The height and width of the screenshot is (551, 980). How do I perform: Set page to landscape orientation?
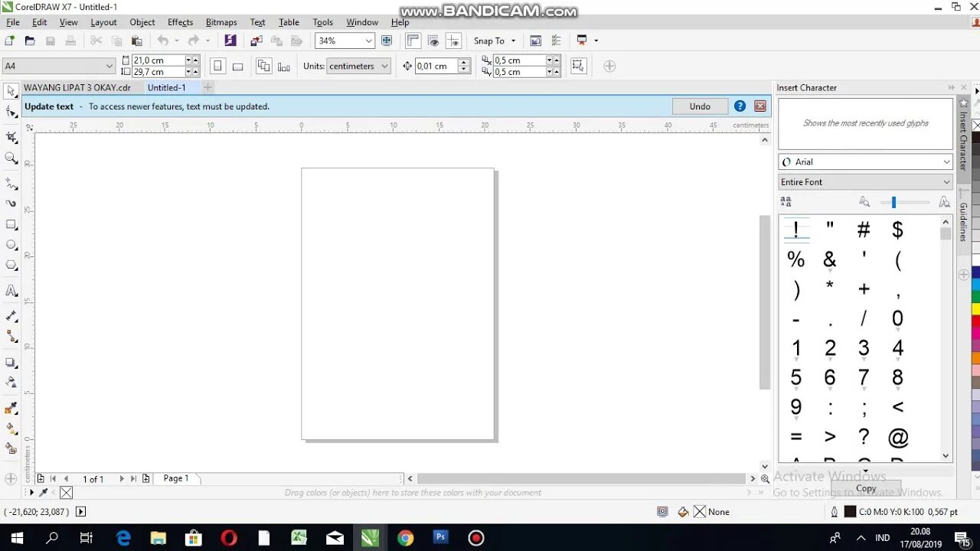[x=237, y=66]
